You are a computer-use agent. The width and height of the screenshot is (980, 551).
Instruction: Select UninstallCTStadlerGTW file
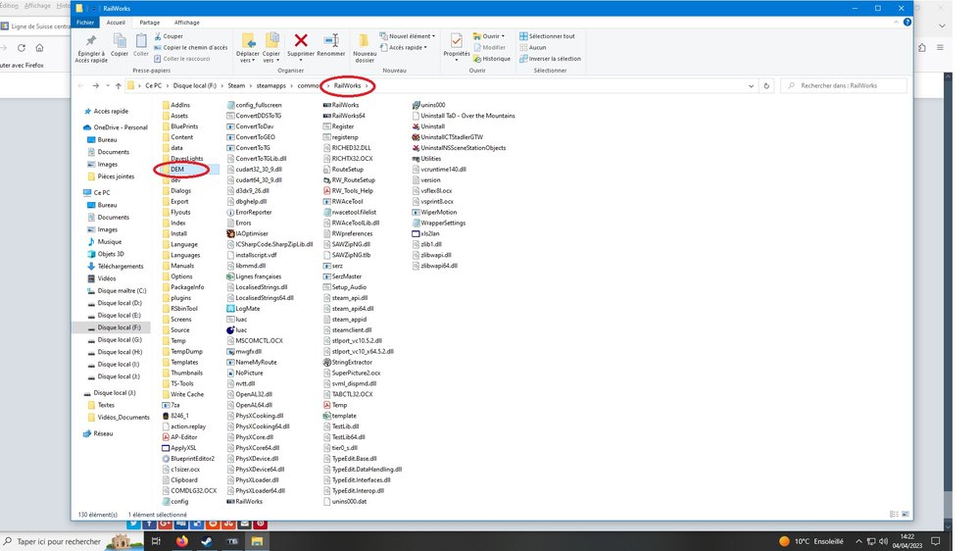tap(452, 137)
